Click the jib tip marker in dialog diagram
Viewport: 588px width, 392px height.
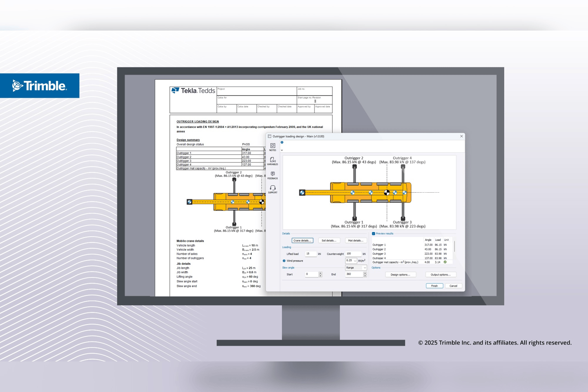pos(302,193)
